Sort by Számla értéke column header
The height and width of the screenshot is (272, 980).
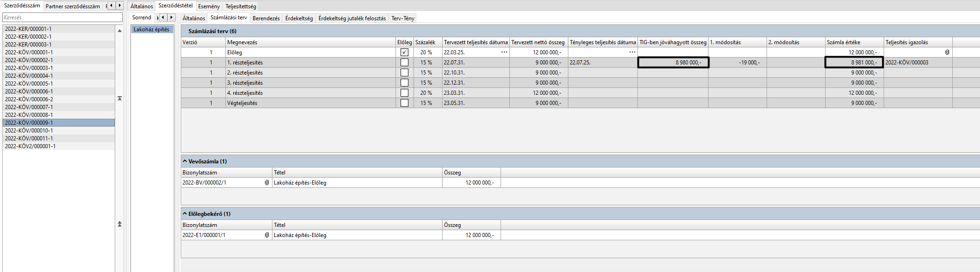click(x=854, y=42)
